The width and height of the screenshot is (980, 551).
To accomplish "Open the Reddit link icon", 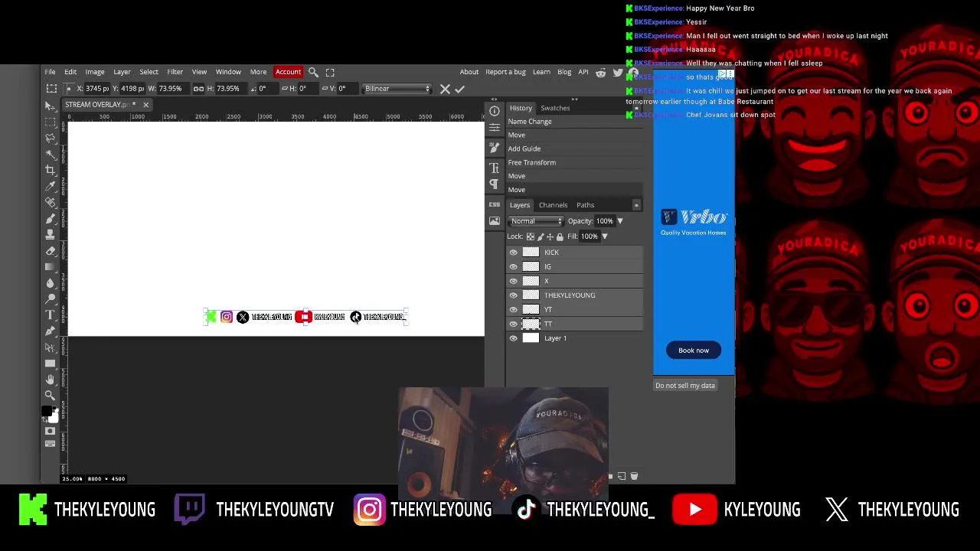I will [x=601, y=72].
